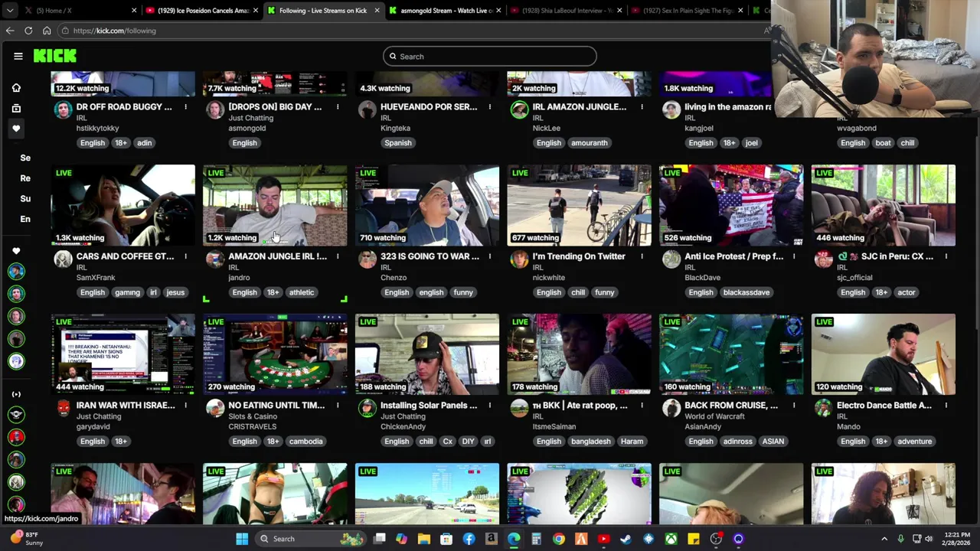
Task: Click the athletic tag under jandro
Action: click(302, 292)
